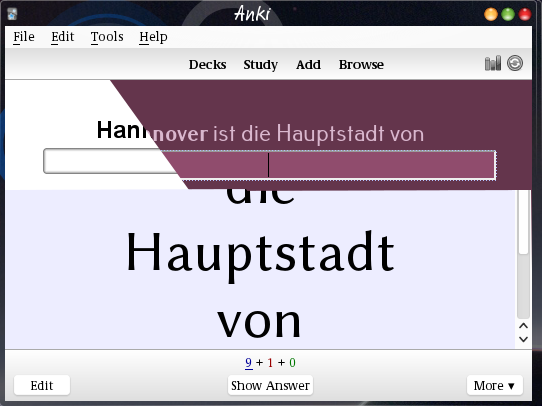
Task: Click the green maximize window button
Action: 508,14
